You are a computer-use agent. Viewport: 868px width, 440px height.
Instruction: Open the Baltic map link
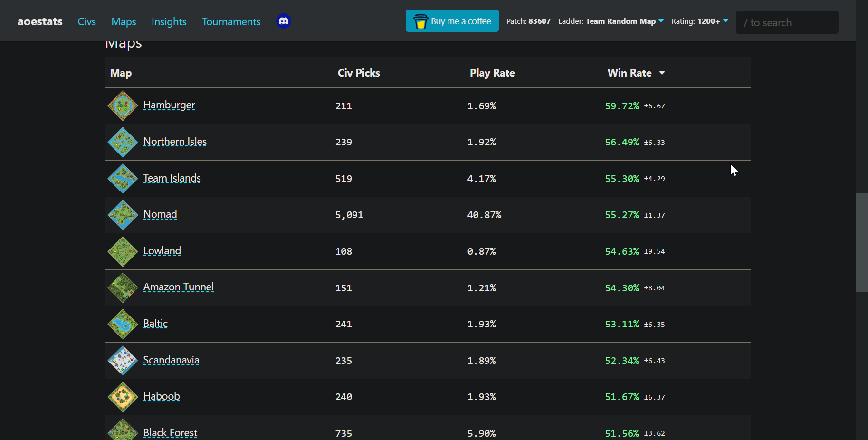pos(155,324)
